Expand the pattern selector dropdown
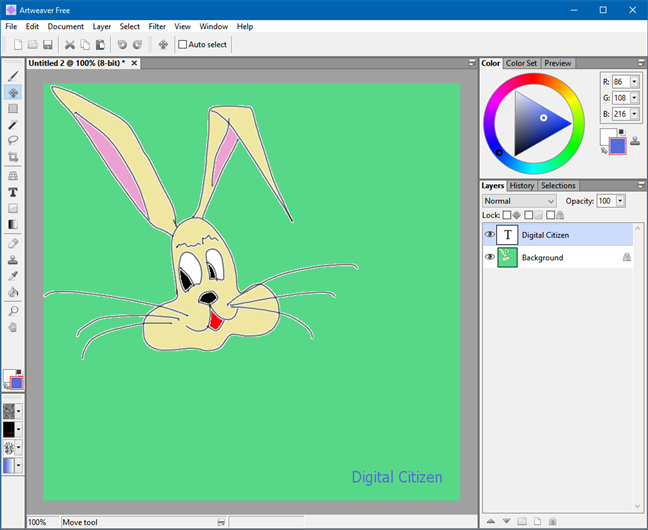648x530 pixels. point(19,429)
